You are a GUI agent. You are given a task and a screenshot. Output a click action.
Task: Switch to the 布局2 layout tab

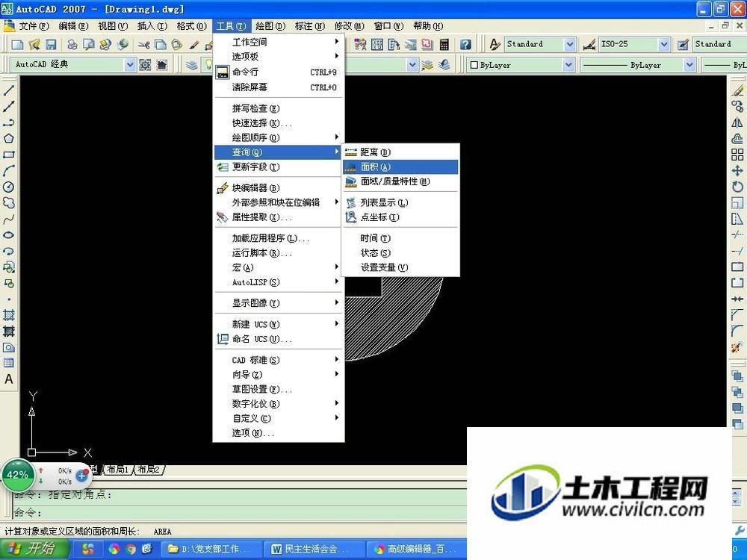click(149, 470)
